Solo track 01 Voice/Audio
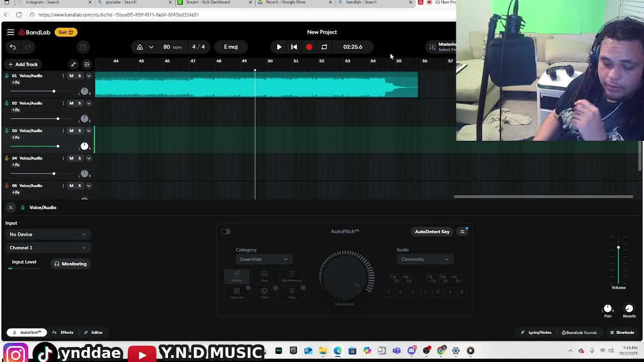 coord(79,76)
